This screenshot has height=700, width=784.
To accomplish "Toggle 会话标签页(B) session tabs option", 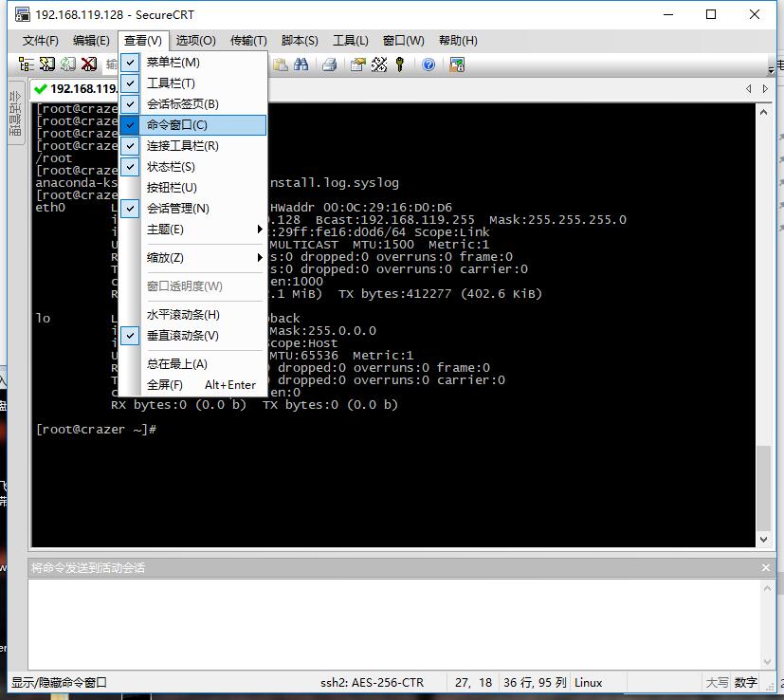I will pyautogui.click(x=192, y=104).
